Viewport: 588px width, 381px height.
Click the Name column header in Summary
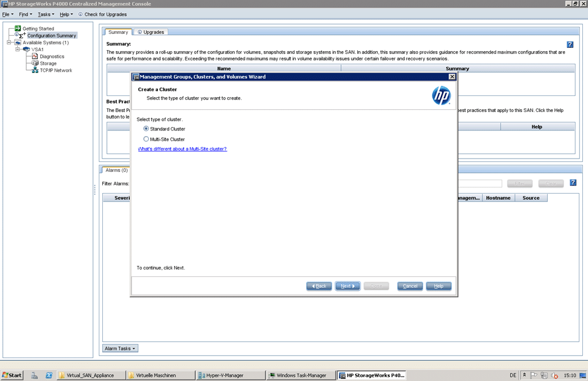point(224,68)
